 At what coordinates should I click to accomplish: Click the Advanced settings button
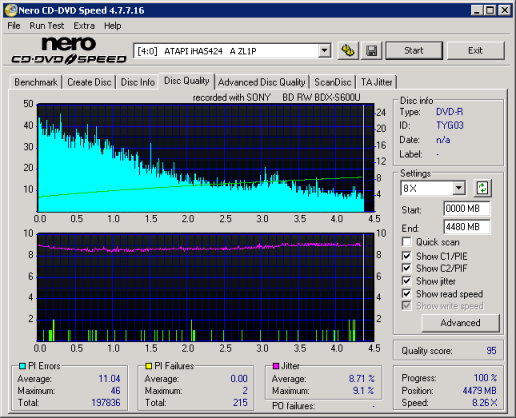460,323
